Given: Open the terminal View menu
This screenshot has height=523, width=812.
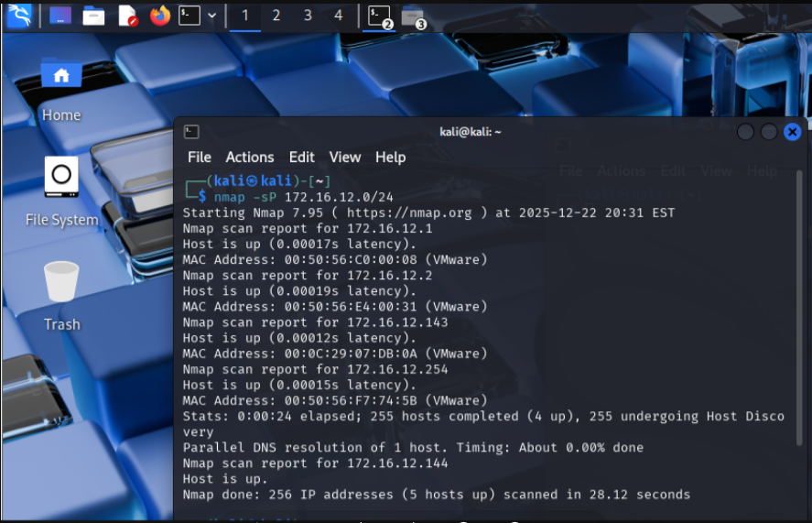Looking at the screenshot, I should [x=345, y=158].
